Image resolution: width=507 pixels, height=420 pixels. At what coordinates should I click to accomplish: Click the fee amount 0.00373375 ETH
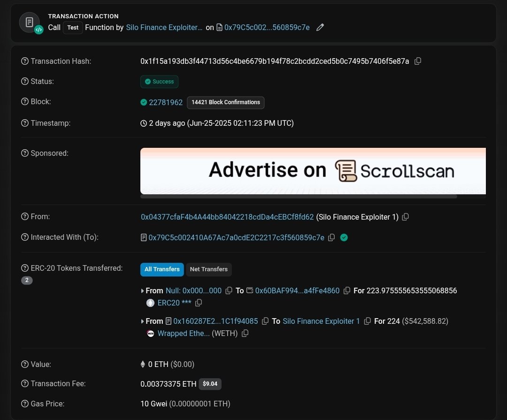pyautogui.click(x=168, y=384)
